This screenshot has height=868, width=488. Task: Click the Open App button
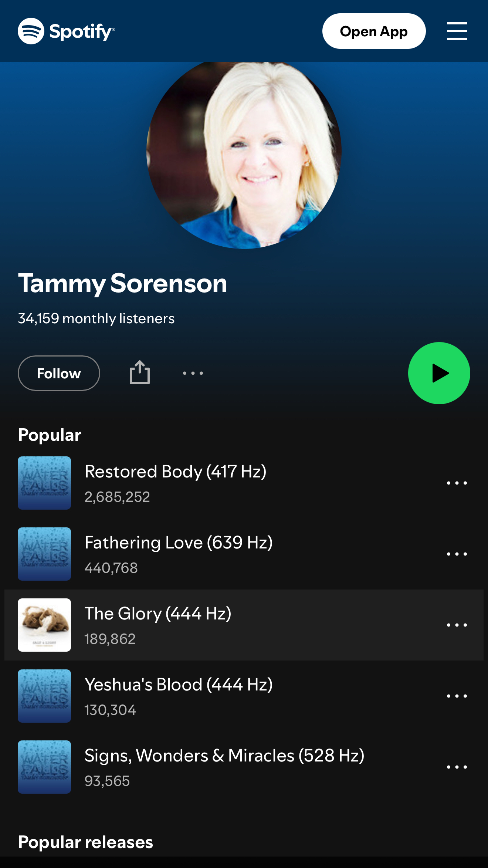click(374, 31)
